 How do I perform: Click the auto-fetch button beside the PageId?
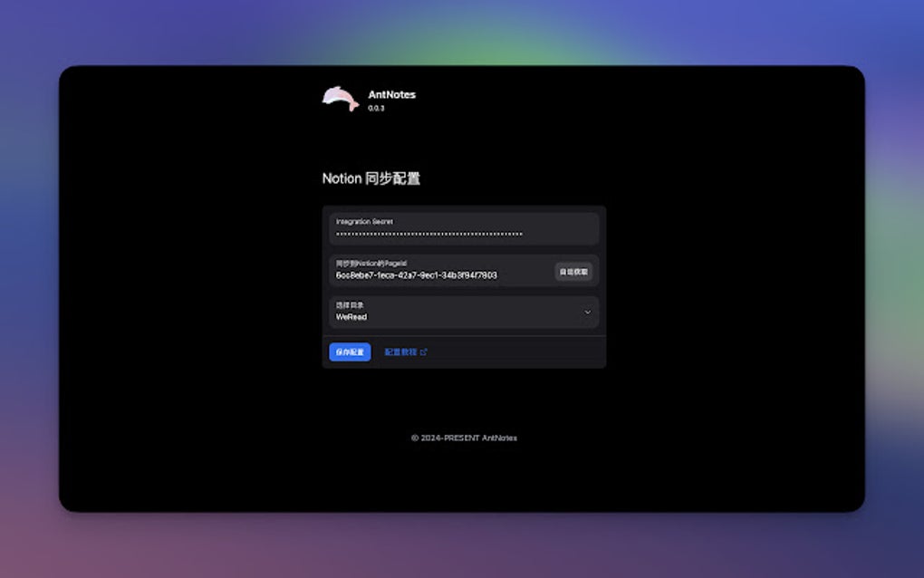(x=573, y=272)
